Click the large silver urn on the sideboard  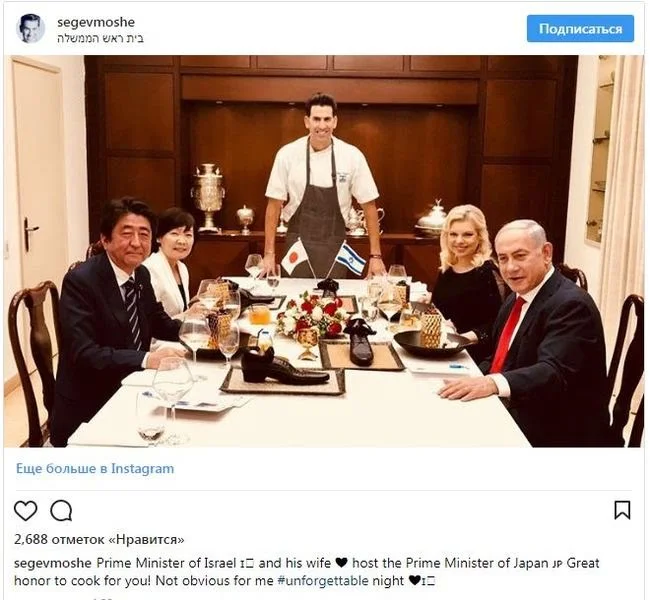[x=208, y=197]
